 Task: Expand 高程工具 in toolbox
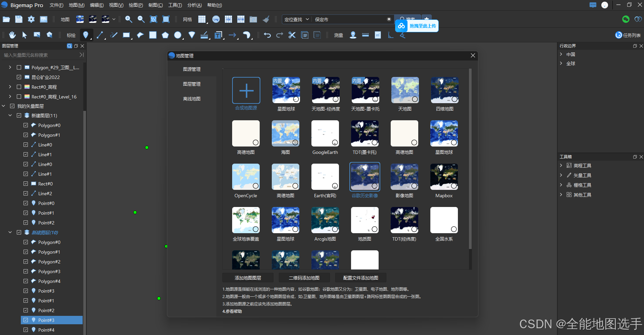[561, 165]
